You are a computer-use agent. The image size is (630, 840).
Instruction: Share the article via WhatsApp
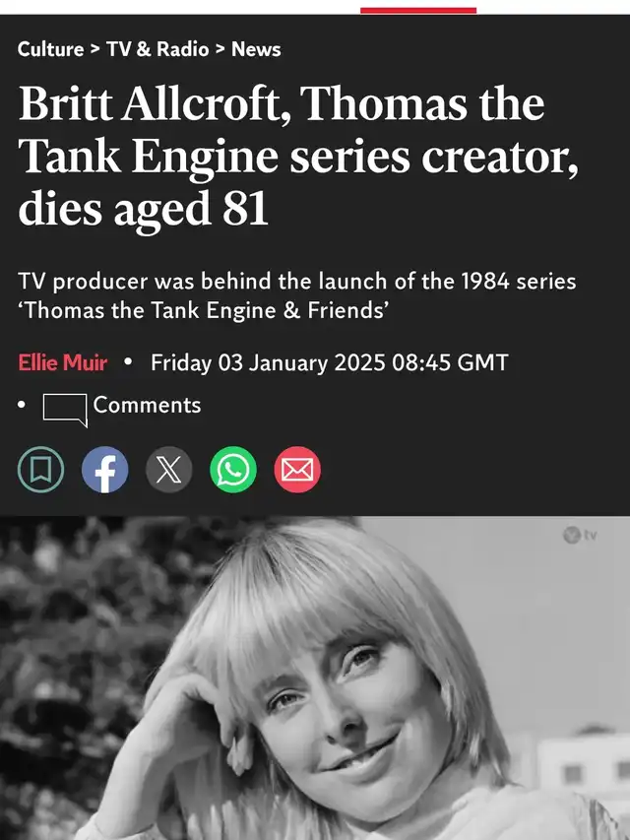click(x=233, y=470)
